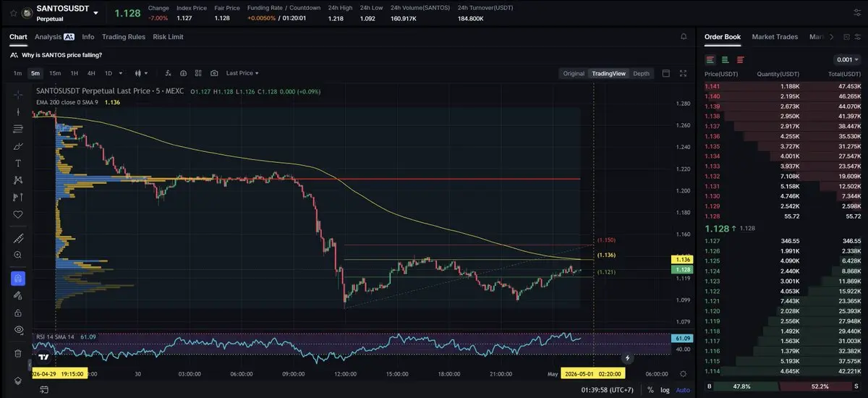Switch to the Chart tab

tap(18, 36)
